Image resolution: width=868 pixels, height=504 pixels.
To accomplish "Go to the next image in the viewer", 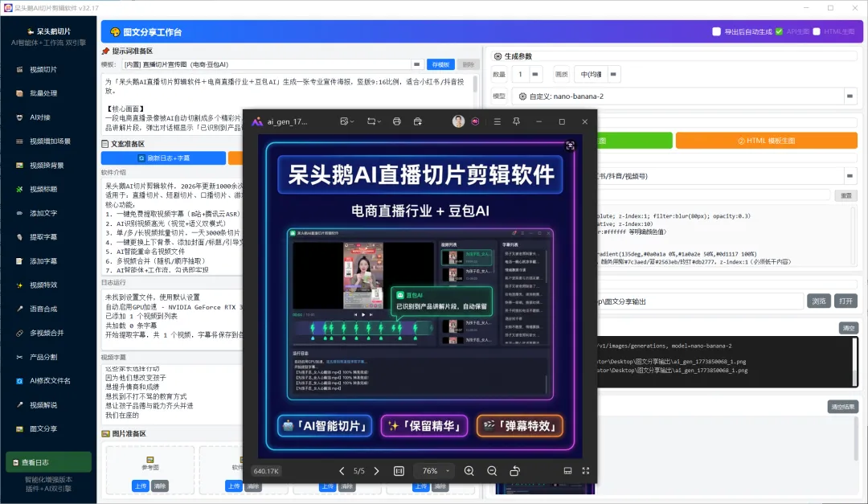I will pyautogui.click(x=376, y=471).
